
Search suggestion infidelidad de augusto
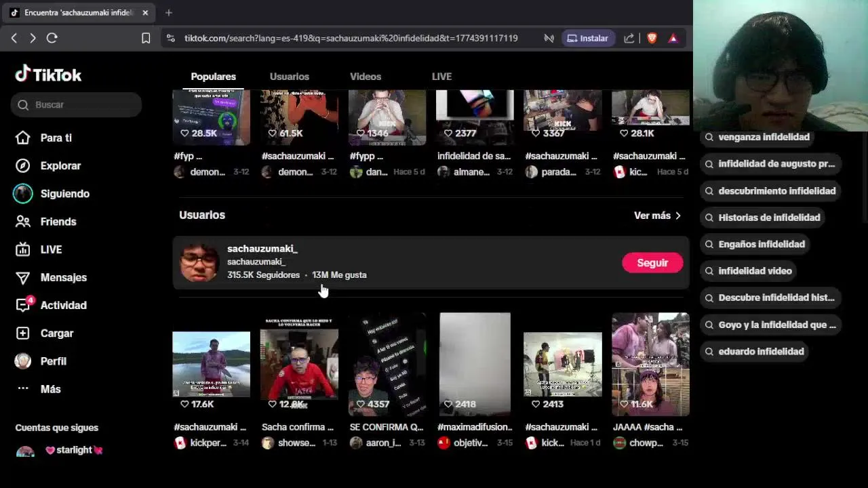[770, 163]
